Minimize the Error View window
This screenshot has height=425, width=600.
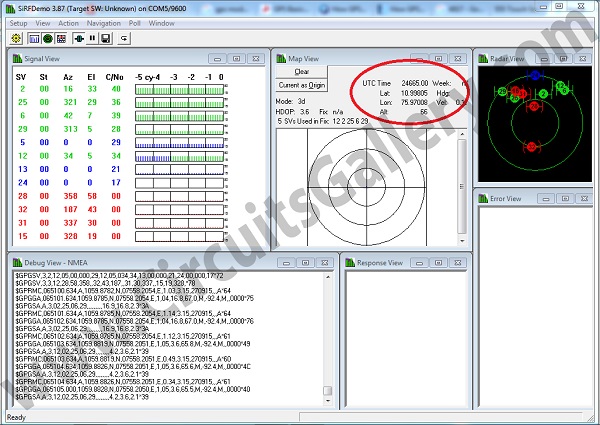546,199
